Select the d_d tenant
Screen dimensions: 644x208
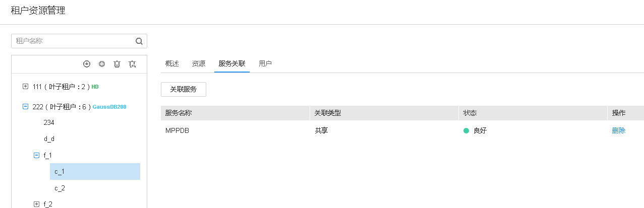pyautogui.click(x=49, y=138)
